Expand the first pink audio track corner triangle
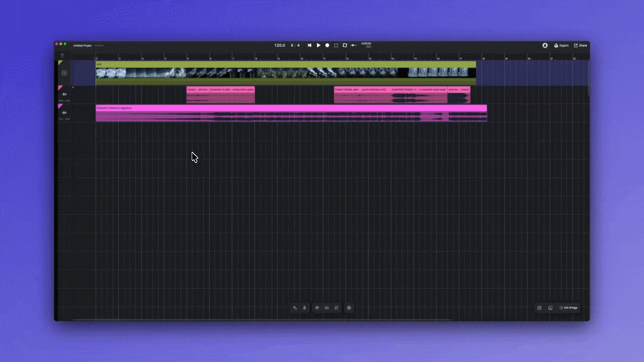This screenshot has width=644, height=362. click(60, 88)
